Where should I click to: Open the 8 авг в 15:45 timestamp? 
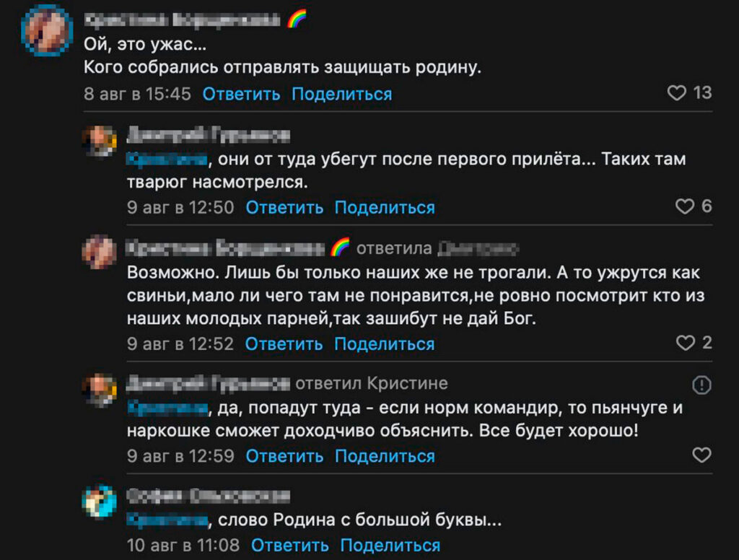coord(137,94)
